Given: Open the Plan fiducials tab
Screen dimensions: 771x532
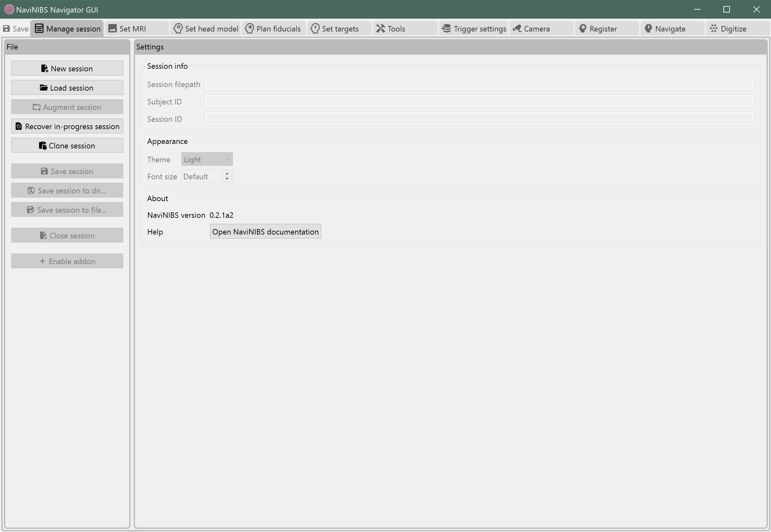Looking at the screenshot, I should pos(274,29).
